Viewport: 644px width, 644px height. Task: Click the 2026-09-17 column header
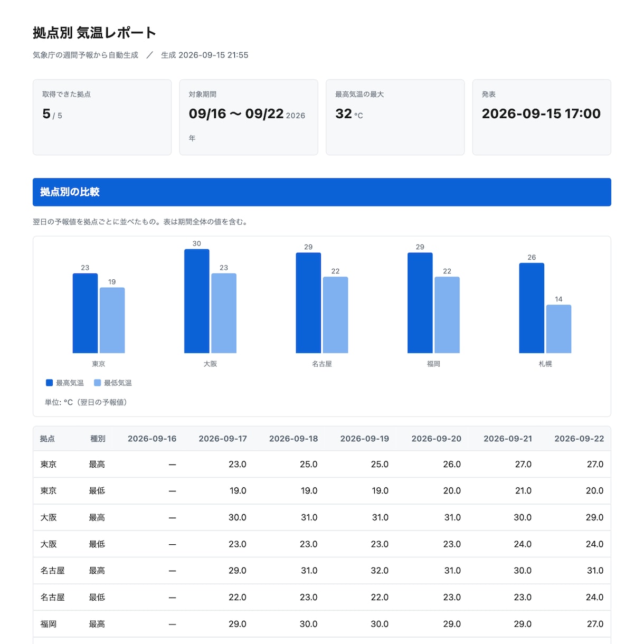click(x=223, y=439)
